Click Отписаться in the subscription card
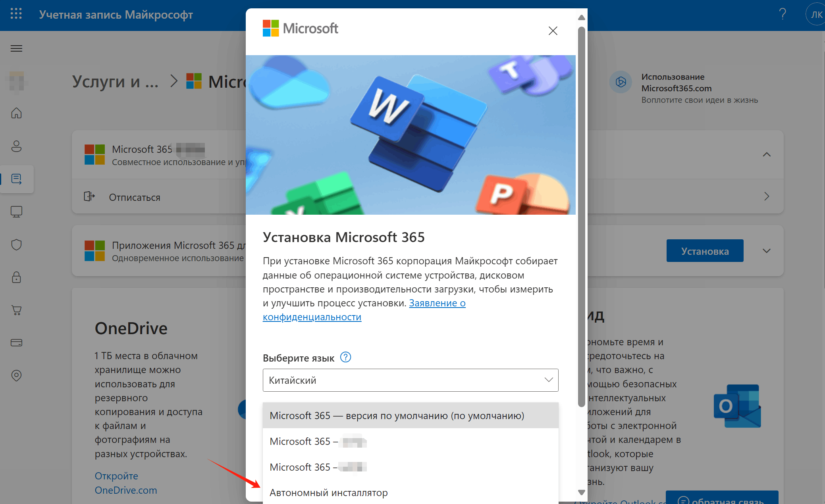 (x=135, y=197)
